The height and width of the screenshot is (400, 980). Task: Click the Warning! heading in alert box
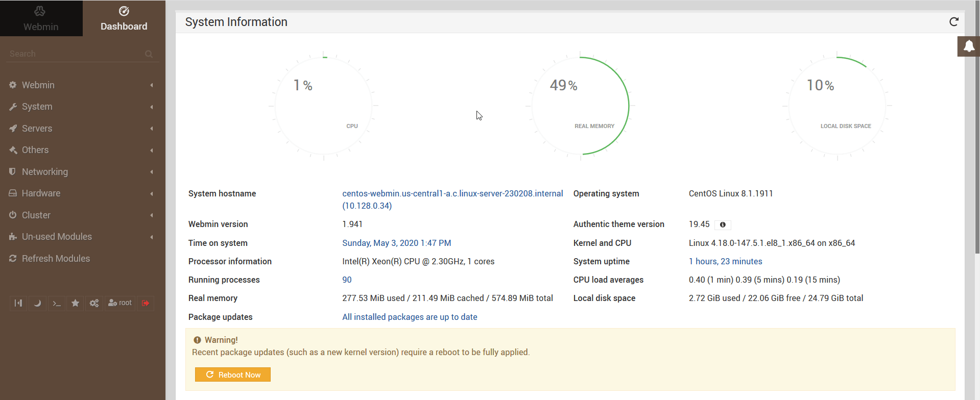221,340
